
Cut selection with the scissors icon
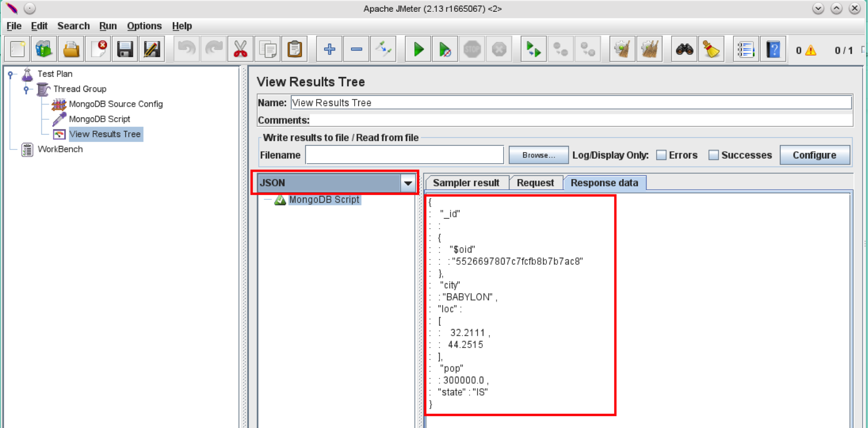[240, 49]
